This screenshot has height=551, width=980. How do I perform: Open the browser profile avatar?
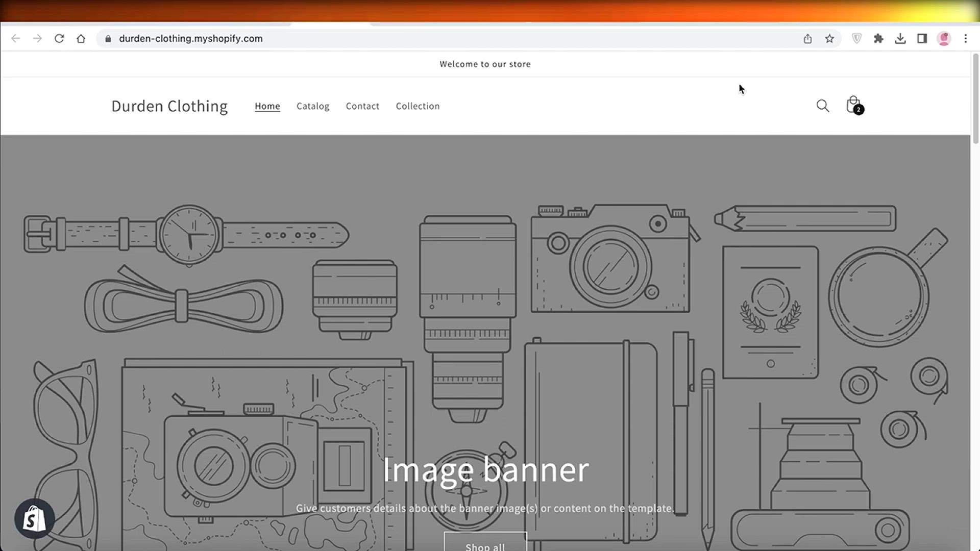point(944,39)
